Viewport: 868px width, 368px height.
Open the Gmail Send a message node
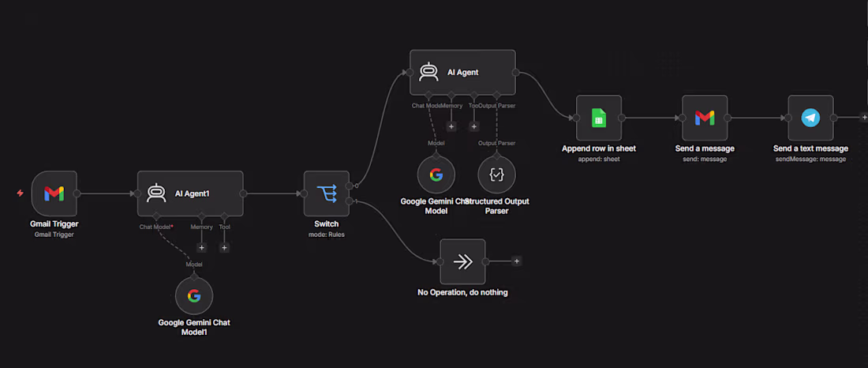pos(705,118)
